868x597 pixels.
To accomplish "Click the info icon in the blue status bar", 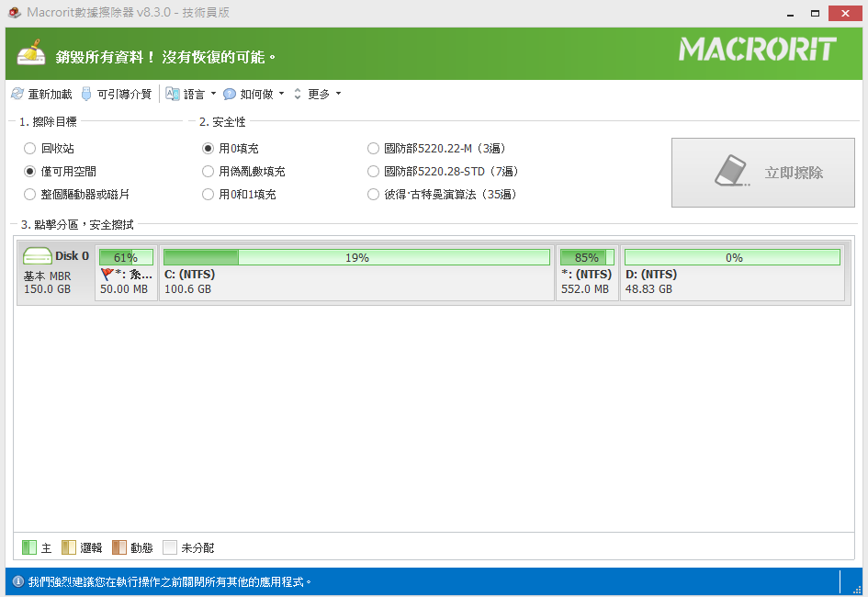I will tap(18, 581).
